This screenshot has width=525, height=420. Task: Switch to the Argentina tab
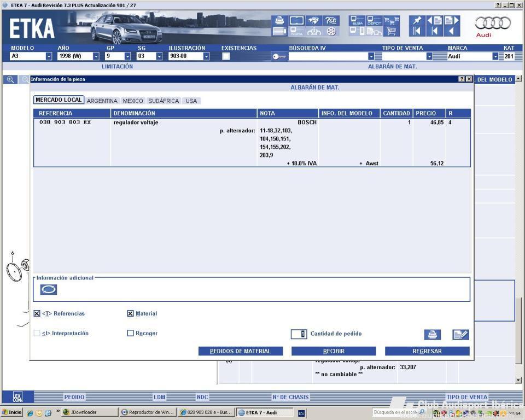click(102, 101)
